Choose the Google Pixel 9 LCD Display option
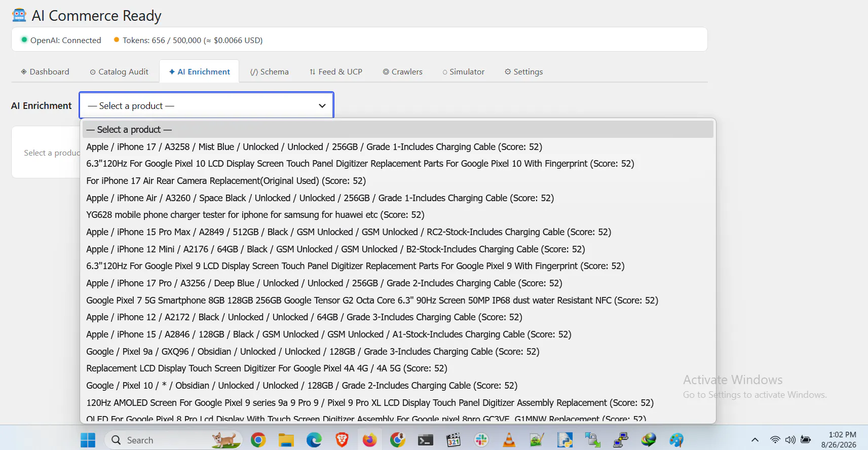The image size is (868, 450). pyautogui.click(x=398, y=266)
